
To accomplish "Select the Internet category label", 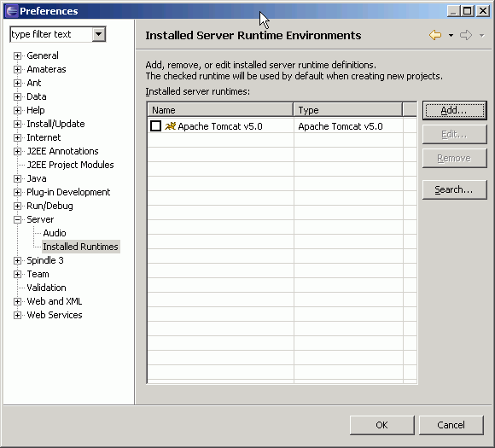I will click(x=44, y=137).
